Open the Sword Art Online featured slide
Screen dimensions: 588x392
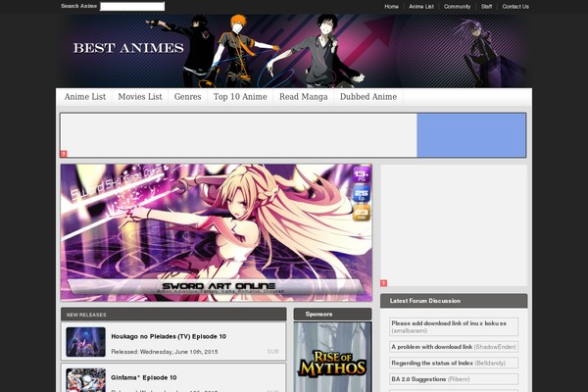pyautogui.click(x=217, y=232)
